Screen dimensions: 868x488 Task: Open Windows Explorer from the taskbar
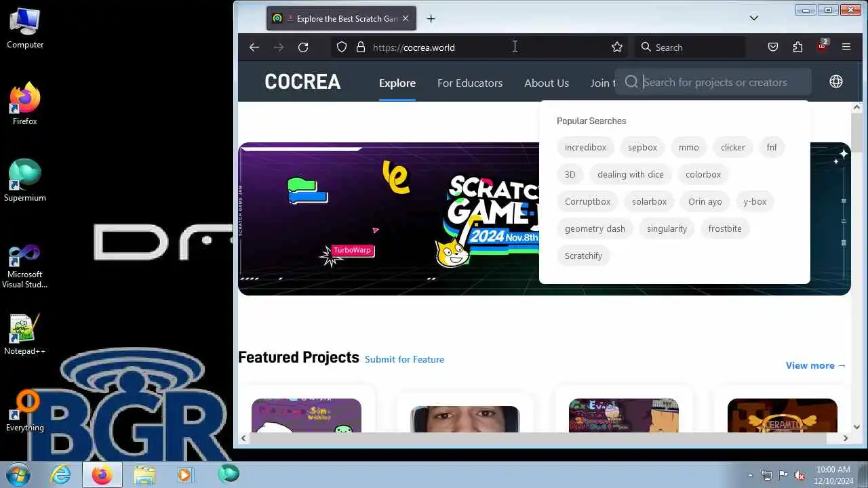tap(144, 474)
